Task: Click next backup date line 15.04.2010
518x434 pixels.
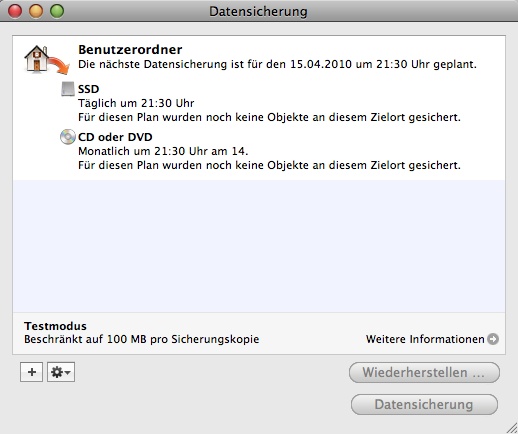Action: pos(277,64)
